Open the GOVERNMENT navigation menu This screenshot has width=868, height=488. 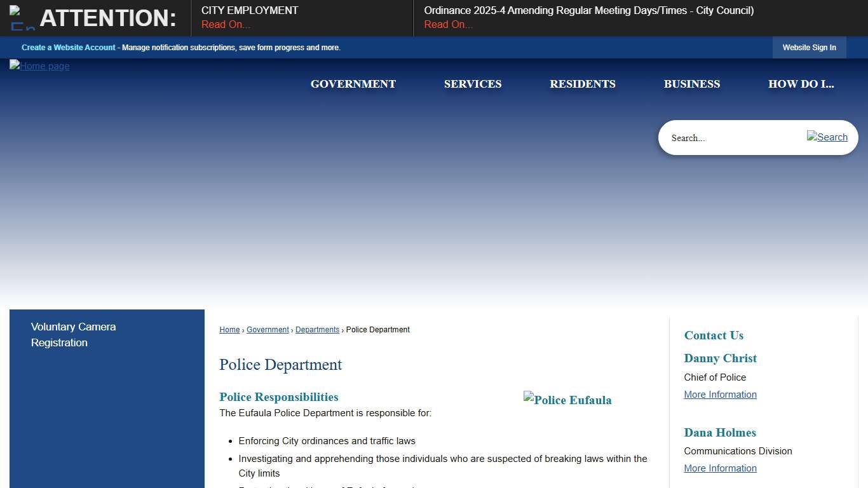click(x=353, y=84)
